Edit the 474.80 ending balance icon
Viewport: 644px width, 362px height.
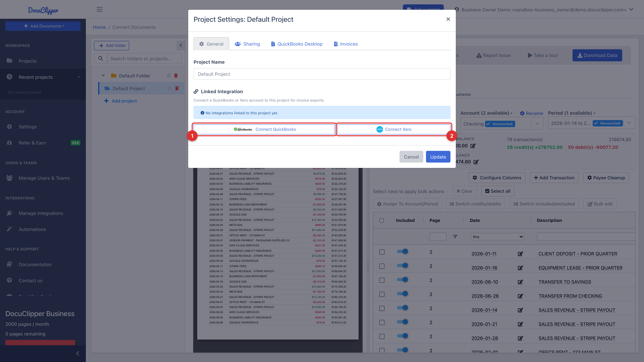476,162
